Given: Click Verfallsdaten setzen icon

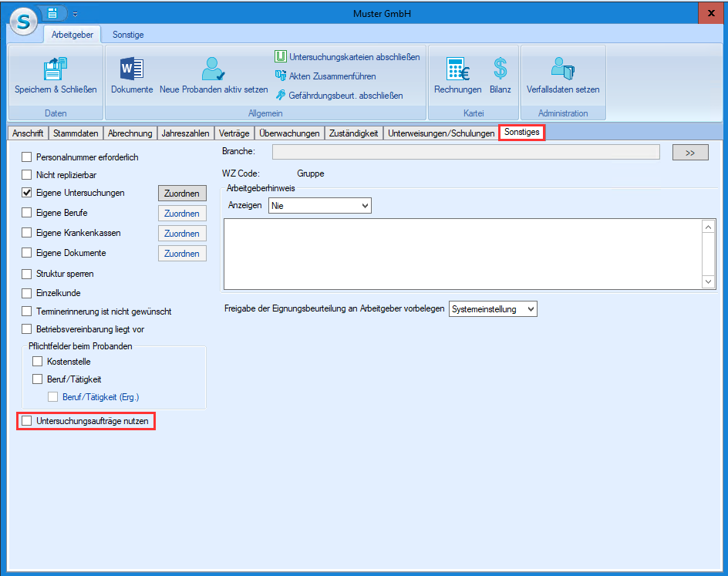Looking at the screenshot, I should click(563, 69).
